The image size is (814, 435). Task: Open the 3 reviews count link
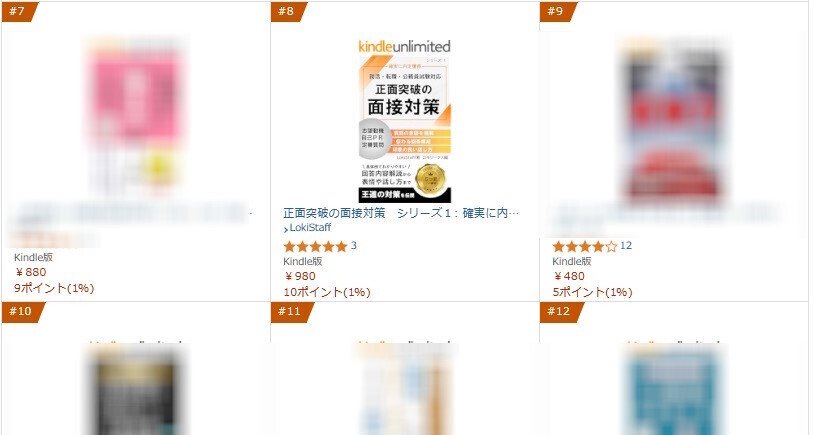(x=354, y=246)
